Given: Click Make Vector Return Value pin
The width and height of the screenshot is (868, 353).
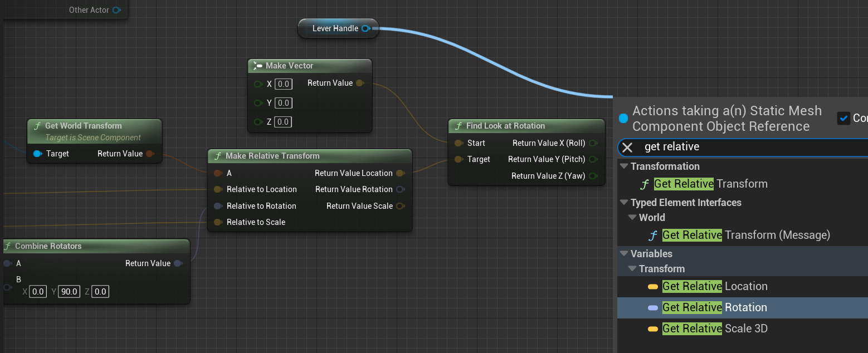Looking at the screenshot, I should point(359,83).
